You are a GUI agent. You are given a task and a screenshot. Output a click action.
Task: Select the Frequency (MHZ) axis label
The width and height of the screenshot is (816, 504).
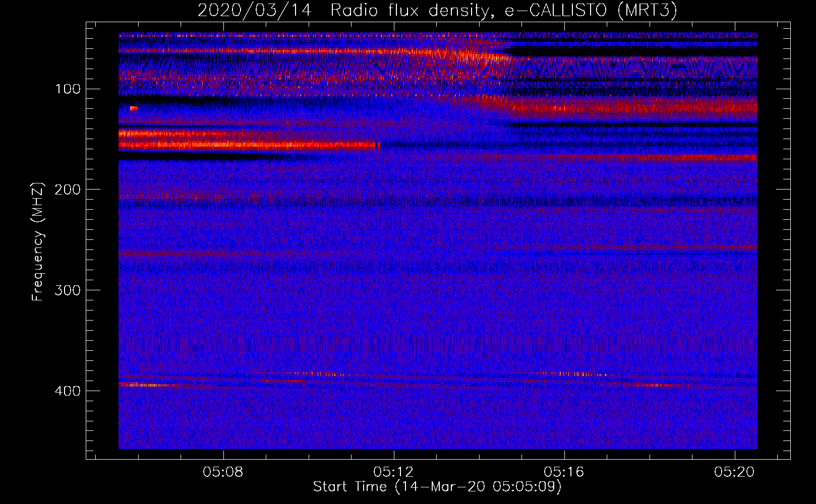pyautogui.click(x=38, y=241)
